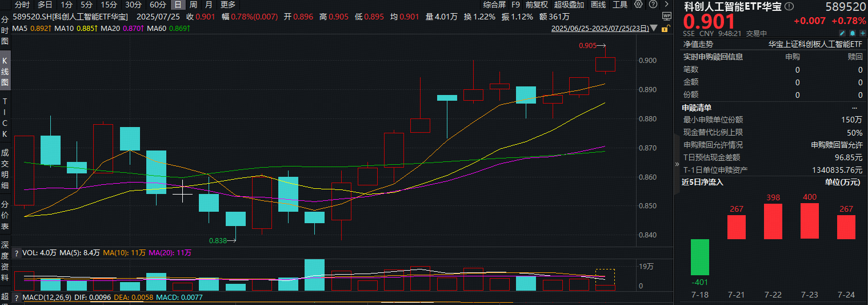Open the 申赎清单 ellipsis more link

coord(854,108)
